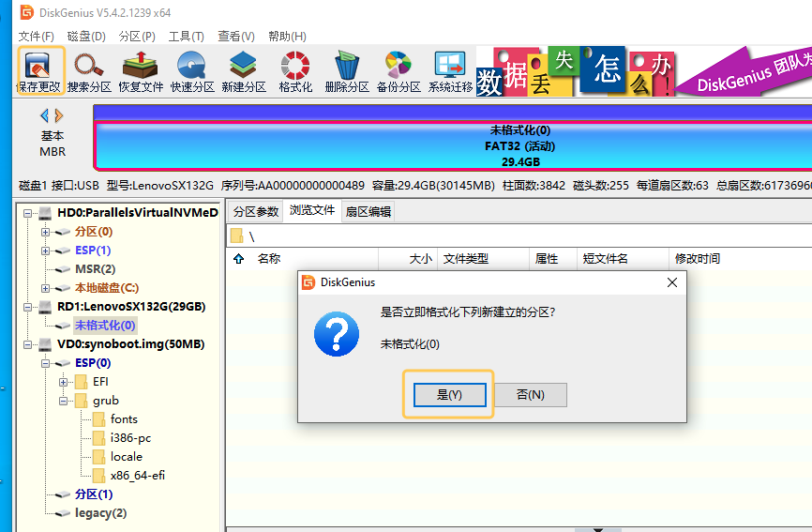Start System Migration (系统迁移) tool
This screenshot has width=812, height=532.
[x=450, y=71]
